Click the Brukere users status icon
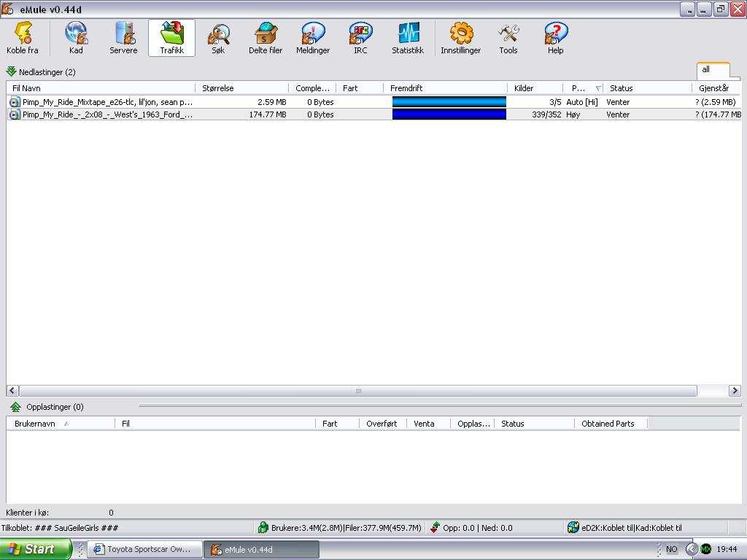Screen dimensions: 747x560 point(263,528)
